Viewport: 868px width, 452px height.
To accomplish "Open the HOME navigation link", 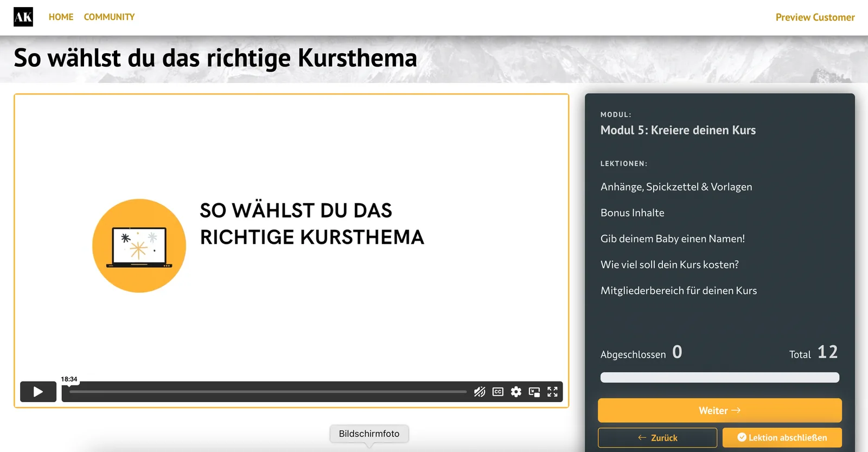I will (x=61, y=17).
